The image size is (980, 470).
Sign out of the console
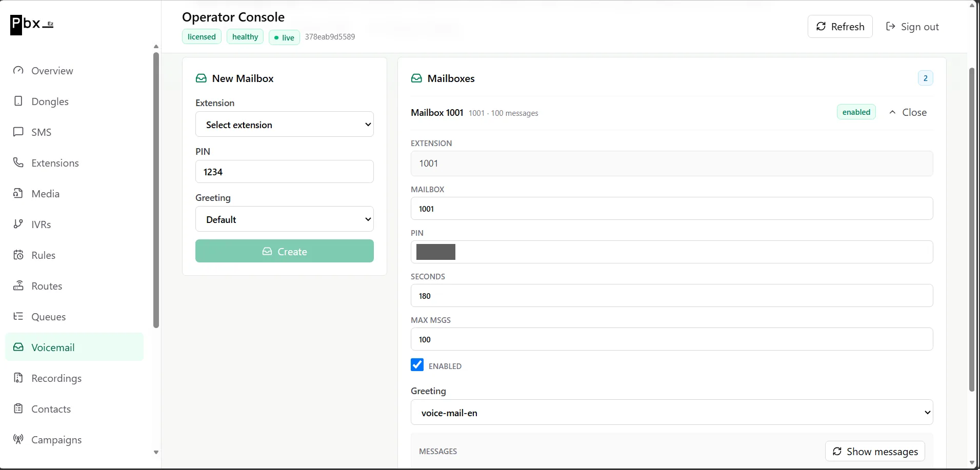click(x=912, y=27)
